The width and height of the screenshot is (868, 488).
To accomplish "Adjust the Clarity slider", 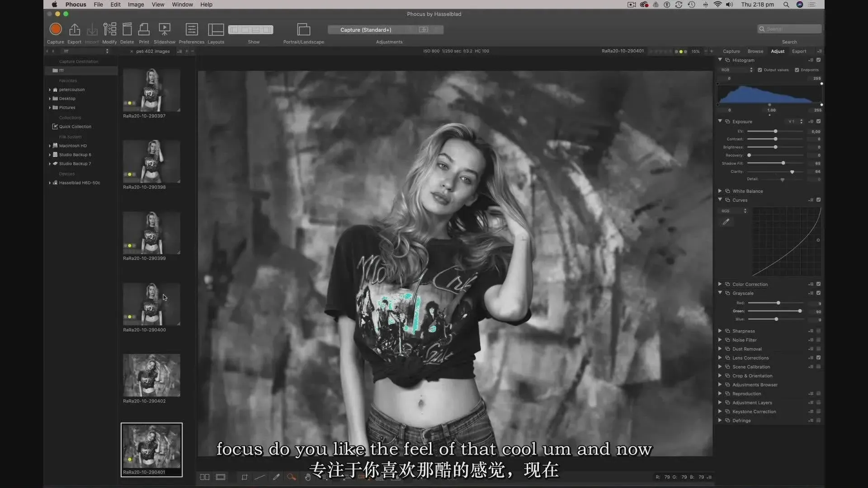I will 792,172.
